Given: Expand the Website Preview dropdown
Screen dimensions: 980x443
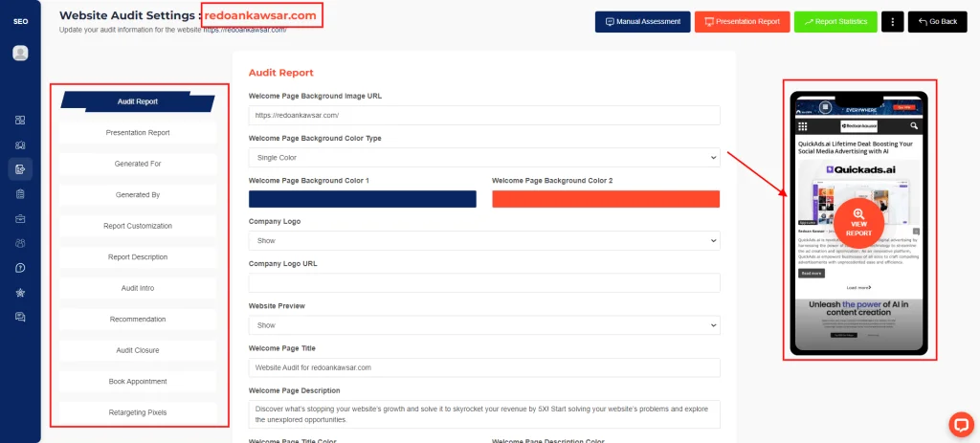Looking at the screenshot, I should (483, 325).
